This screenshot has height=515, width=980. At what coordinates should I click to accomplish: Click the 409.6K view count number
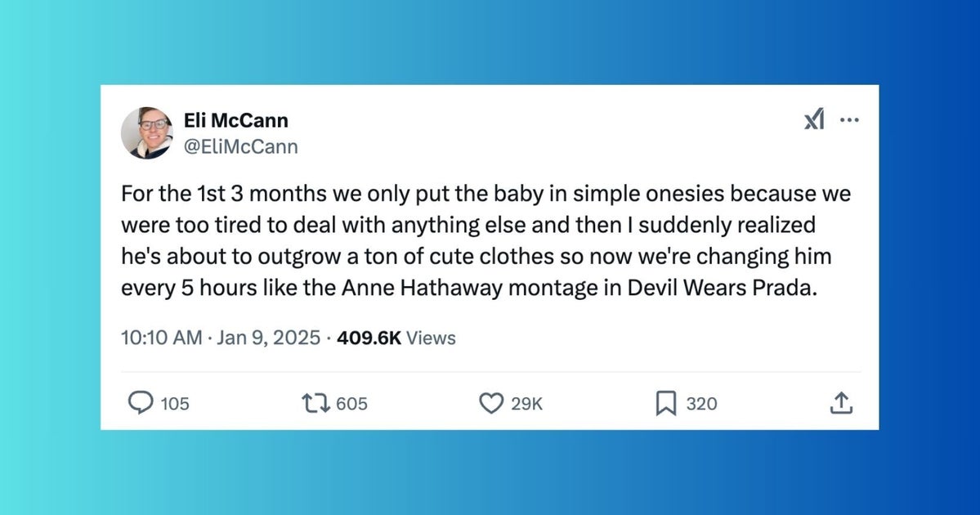coord(369,338)
